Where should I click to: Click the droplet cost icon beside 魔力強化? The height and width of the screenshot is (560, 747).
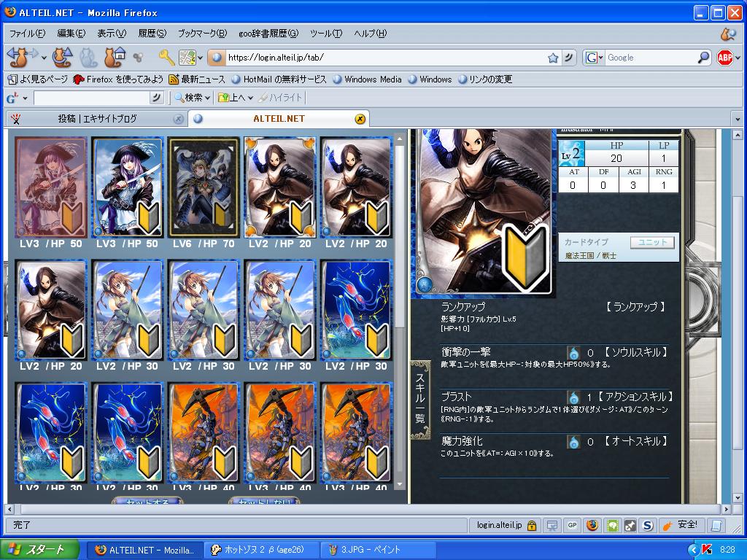574,442
